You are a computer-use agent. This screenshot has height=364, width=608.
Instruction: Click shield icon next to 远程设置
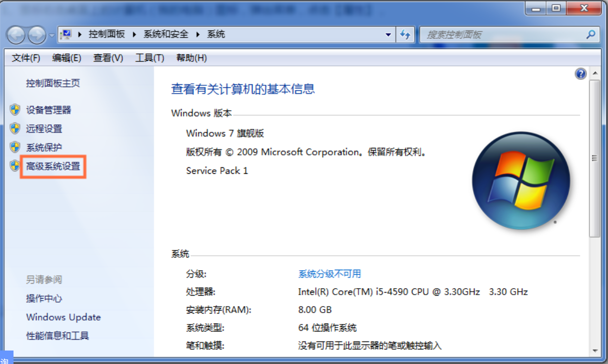point(15,128)
